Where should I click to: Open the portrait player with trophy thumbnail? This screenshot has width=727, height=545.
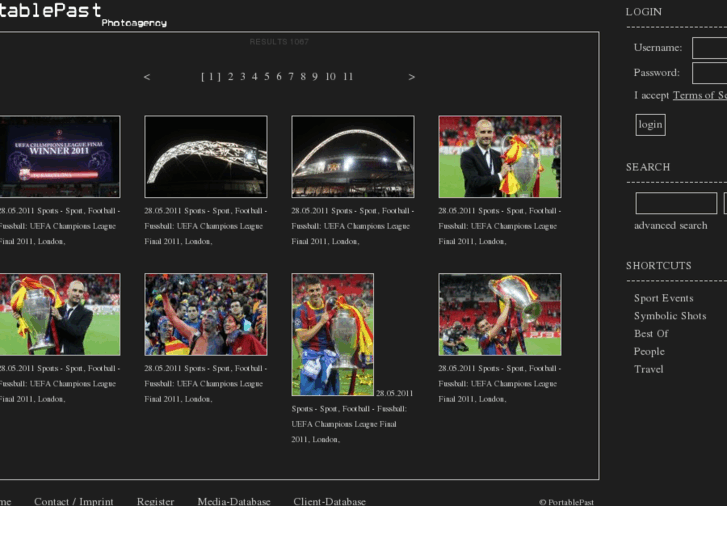(332, 334)
